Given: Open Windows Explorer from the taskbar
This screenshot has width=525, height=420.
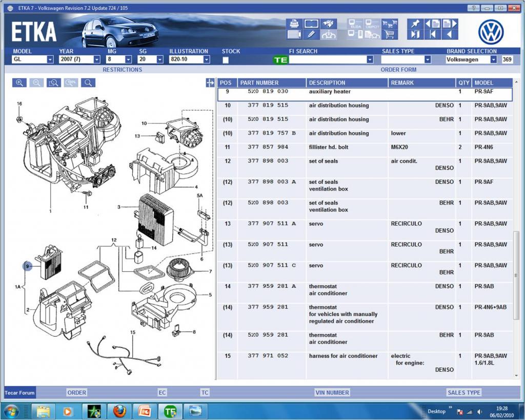Looking at the screenshot, I should click(x=43, y=411).
